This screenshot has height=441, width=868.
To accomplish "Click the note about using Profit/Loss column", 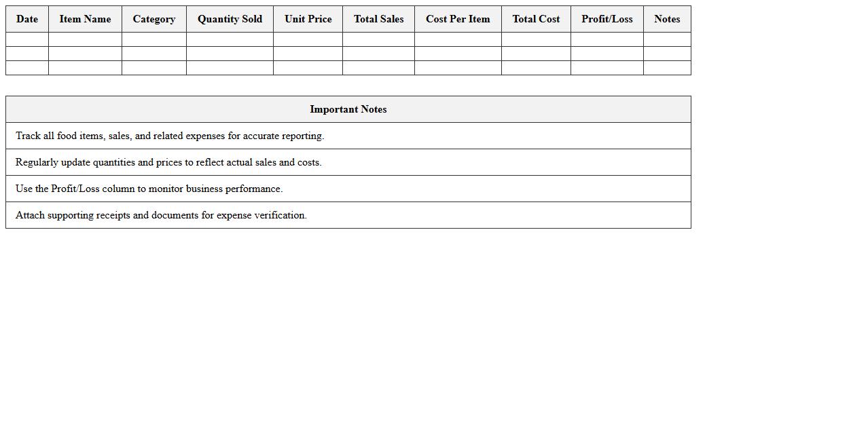I will coord(149,189).
